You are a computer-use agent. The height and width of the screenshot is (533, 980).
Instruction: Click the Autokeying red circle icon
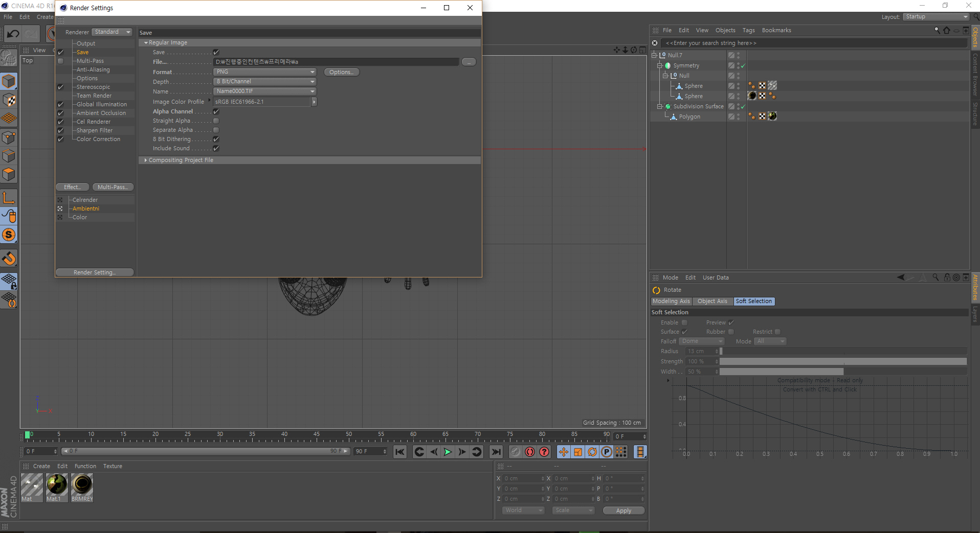[x=530, y=452]
